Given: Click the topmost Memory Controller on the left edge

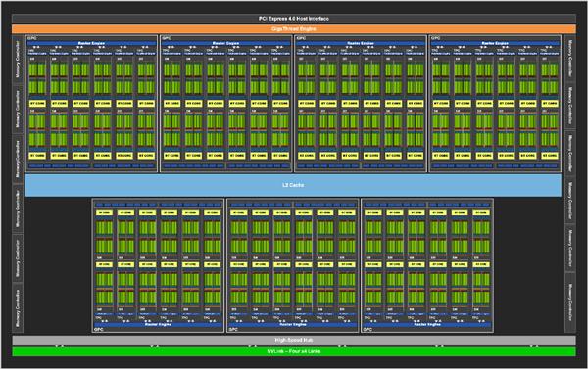Looking at the screenshot, I should [18, 60].
